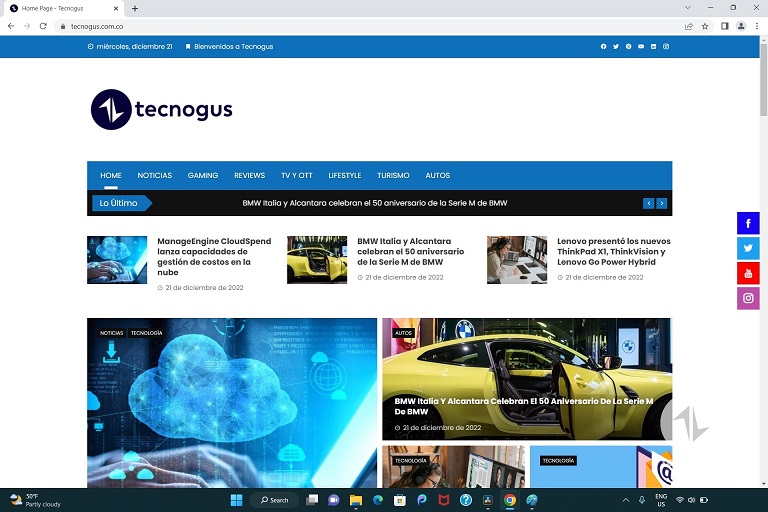Click the ManageEngine cloud small thumbnail
The width and height of the screenshot is (768, 512).
(x=117, y=260)
